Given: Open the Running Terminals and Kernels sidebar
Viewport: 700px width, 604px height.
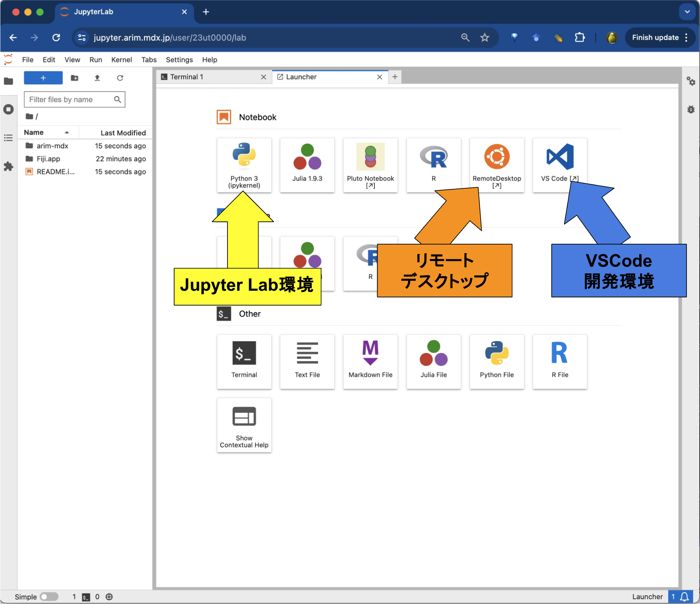Looking at the screenshot, I should click(9, 110).
